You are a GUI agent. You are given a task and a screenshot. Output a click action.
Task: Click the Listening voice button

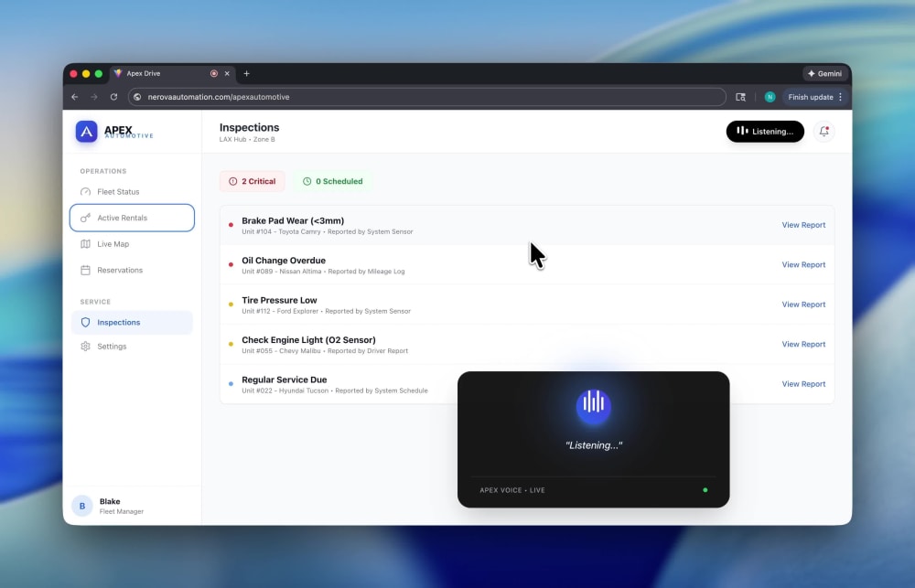[x=765, y=132]
